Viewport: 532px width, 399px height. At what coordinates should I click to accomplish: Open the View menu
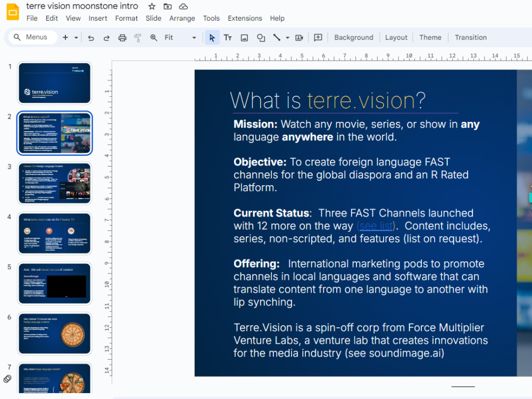coord(73,18)
